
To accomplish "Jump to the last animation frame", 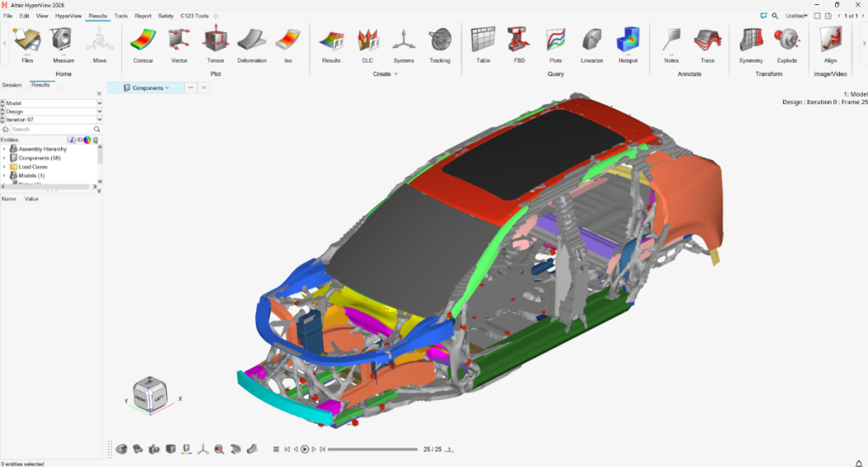I will [x=323, y=449].
